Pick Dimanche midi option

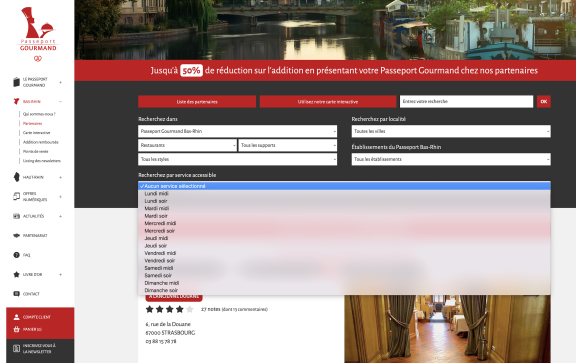coord(344,283)
